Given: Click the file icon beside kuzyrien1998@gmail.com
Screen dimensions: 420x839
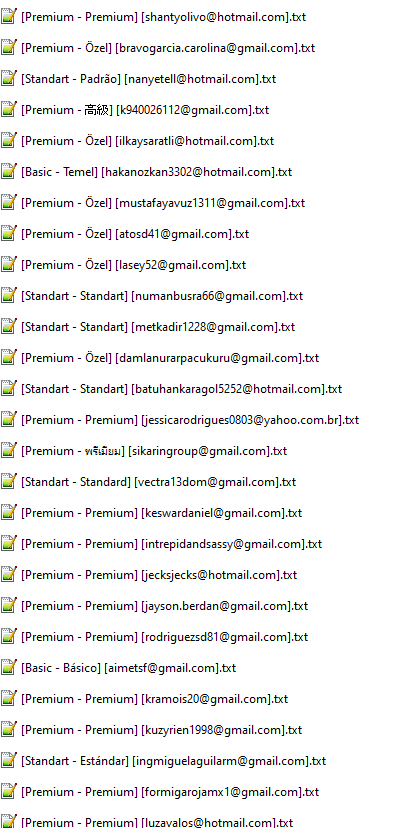Looking at the screenshot, I should pos(8,730).
